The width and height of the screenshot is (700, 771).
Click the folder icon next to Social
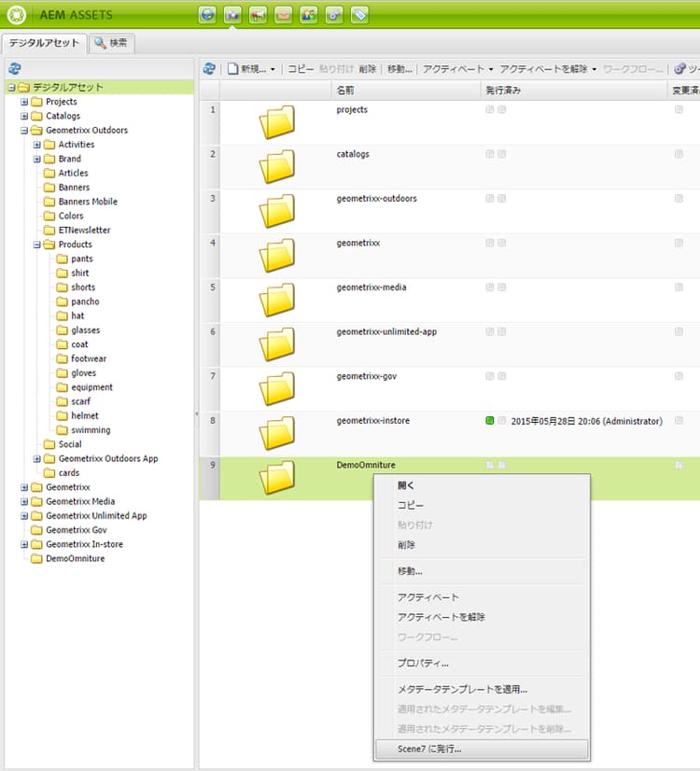49,444
